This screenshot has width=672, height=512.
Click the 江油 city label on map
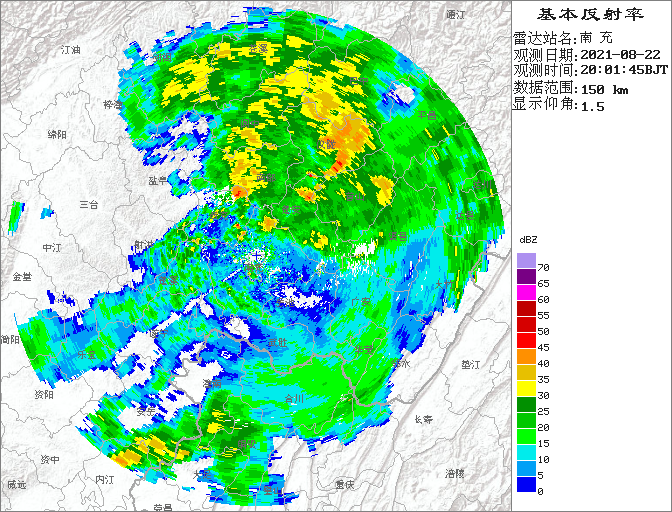click(x=70, y=49)
